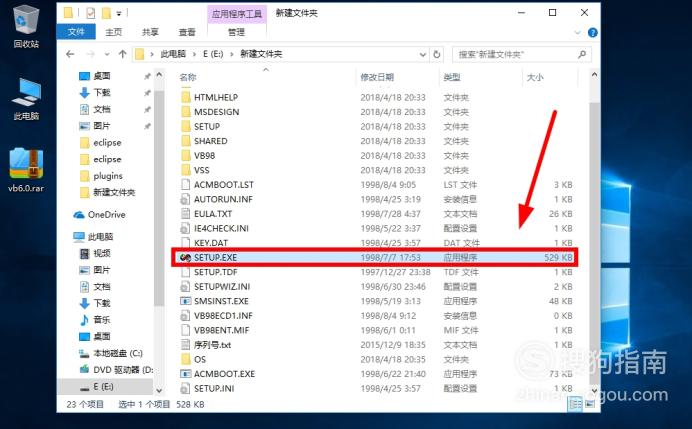Click the EULA.TXT document icon
The height and width of the screenshot is (429, 692).
click(x=185, y=214)
